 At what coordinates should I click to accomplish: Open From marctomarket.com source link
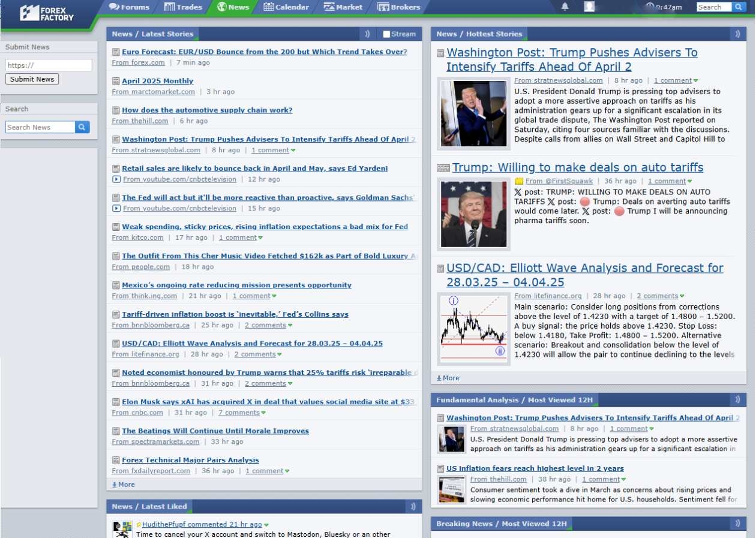click(154, 92)
